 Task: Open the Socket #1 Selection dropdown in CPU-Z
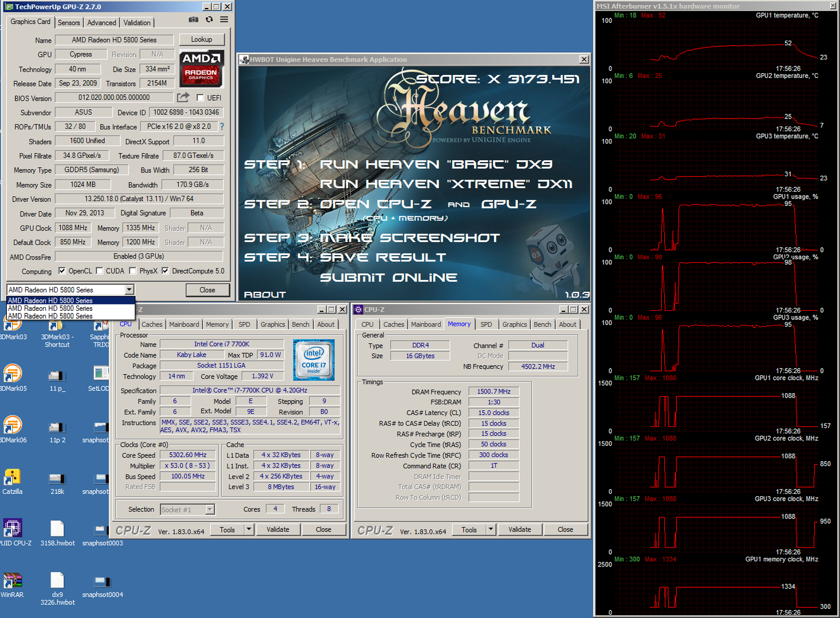click(210, 509)
